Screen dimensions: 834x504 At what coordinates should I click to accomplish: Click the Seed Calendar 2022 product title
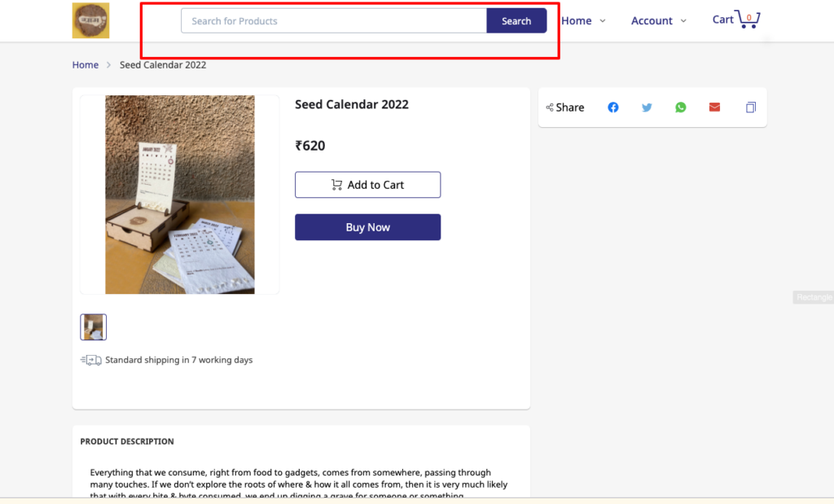coord(352,104)
